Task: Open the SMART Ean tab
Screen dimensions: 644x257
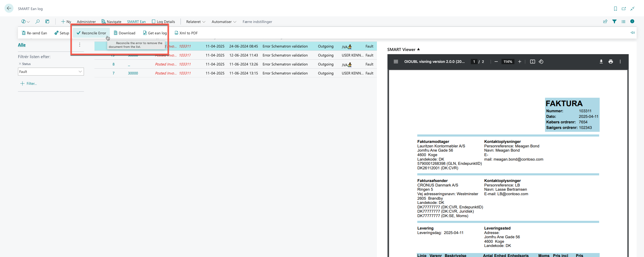Action: [136, 22]
